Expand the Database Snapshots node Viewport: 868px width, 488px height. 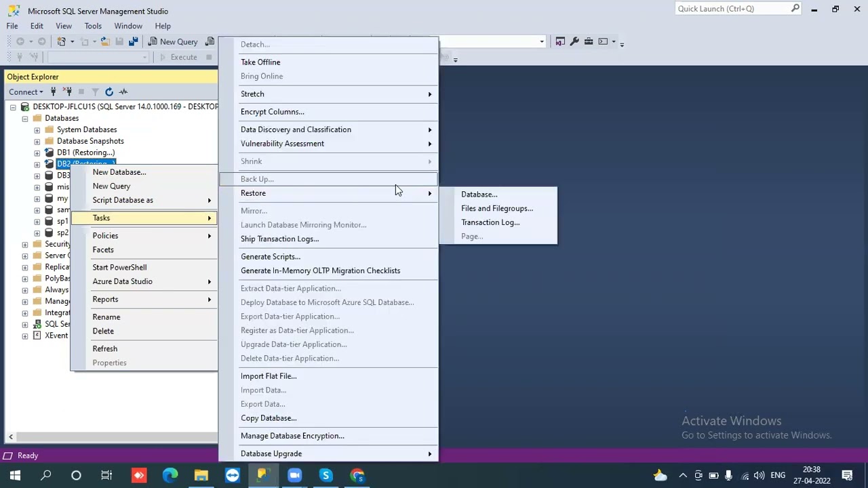coord(37,141)
